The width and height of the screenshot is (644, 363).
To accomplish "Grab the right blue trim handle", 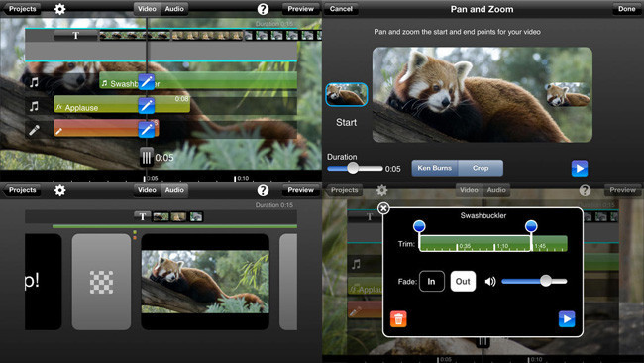I will pyautogui.click(x=531, y=226).
